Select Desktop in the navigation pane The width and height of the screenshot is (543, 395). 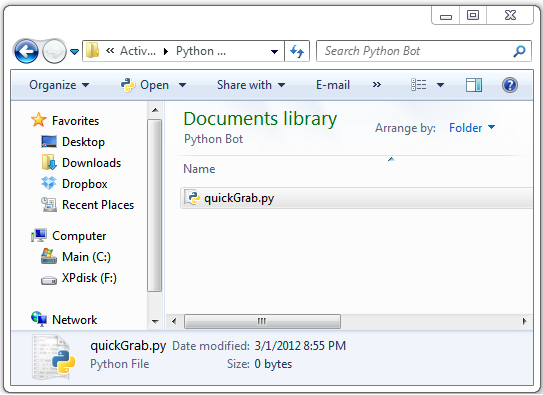(83, 142)
